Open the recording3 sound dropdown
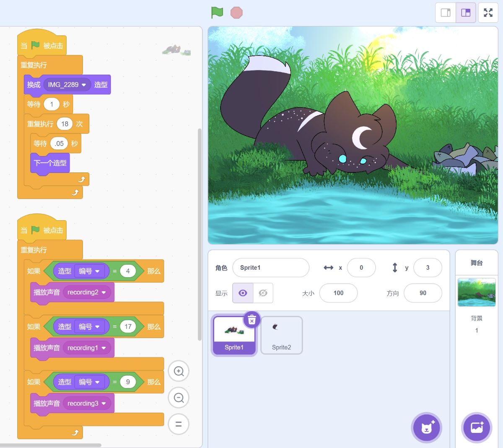The height and width of the screenshot is (448, 503). pos(87,403)
